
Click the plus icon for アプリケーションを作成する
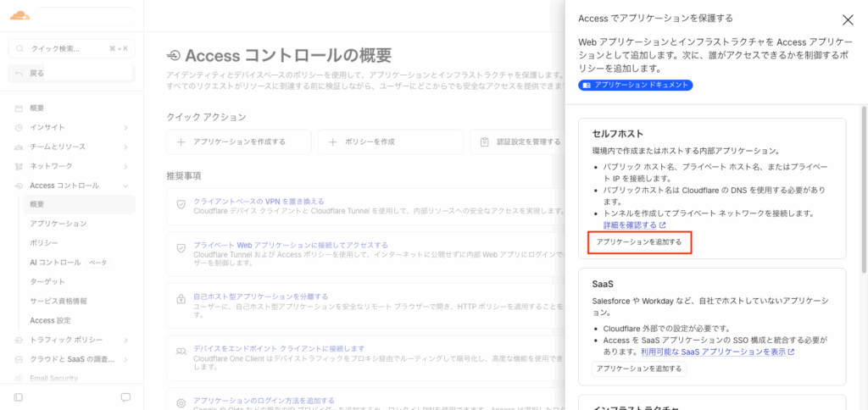[x=181, y=141]
